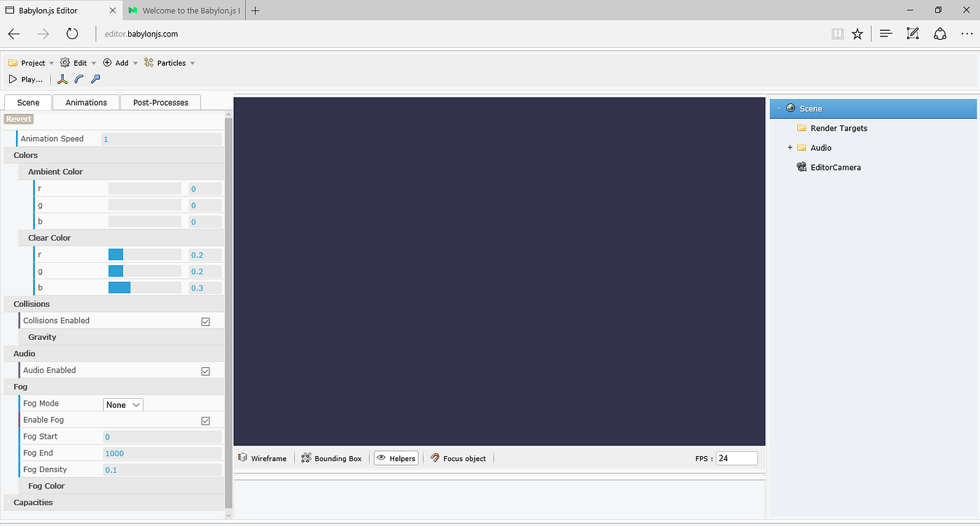Toggle Bounding Box display
Image resolution: width=980 pixels, height=526 pixels.
(331, 458)
